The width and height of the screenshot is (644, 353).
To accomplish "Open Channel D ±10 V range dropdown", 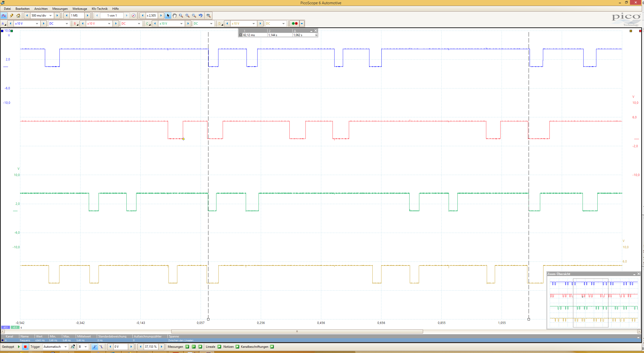I will point(254,24).
